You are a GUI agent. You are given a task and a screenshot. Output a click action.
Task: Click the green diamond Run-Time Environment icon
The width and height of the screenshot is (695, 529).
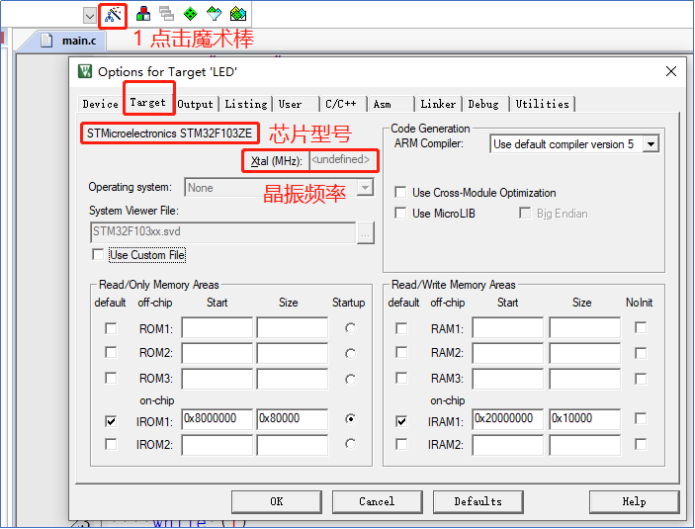190,14
